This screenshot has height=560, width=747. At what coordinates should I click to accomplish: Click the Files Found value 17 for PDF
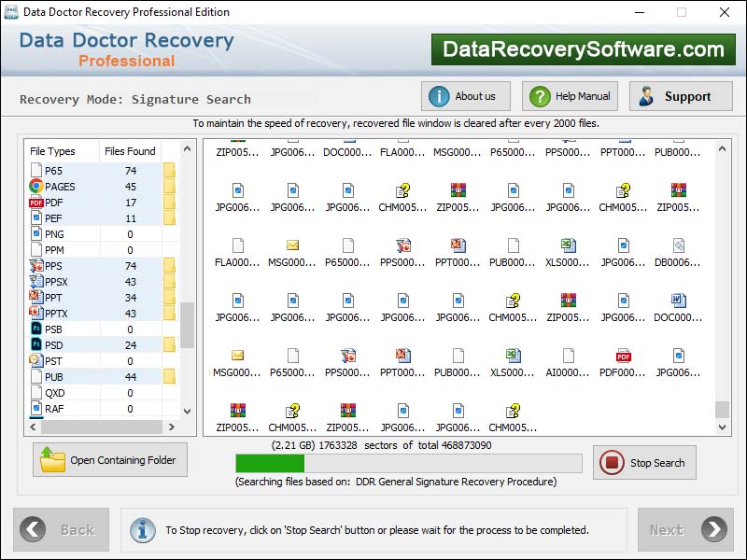(131, 203)
